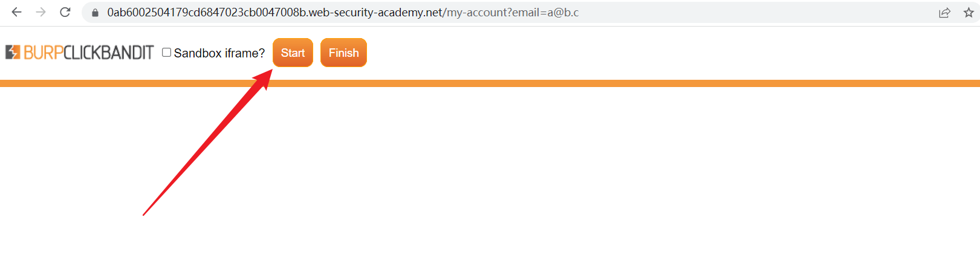Screen dimensions: 980x275
Task: Bookmark this page with the star
Action: [x=969, y=13]
